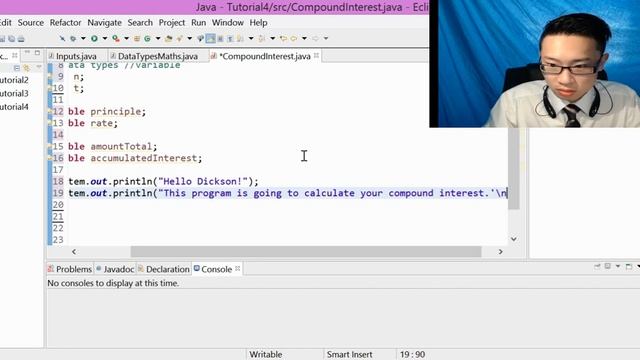Open the Declaration view tab
The width and height of the screenshot is (640, 360).
pyautogui.click(x=164, y=269)
